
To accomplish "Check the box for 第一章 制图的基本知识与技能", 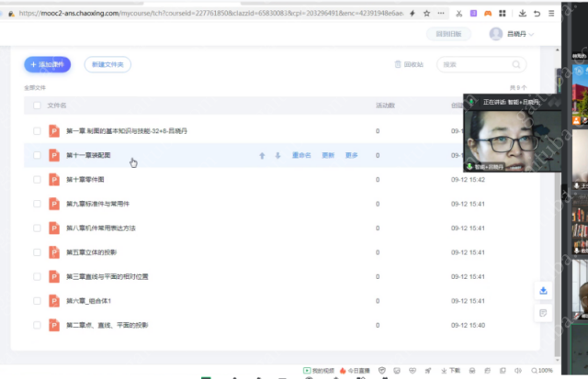I will coord(37,131).
